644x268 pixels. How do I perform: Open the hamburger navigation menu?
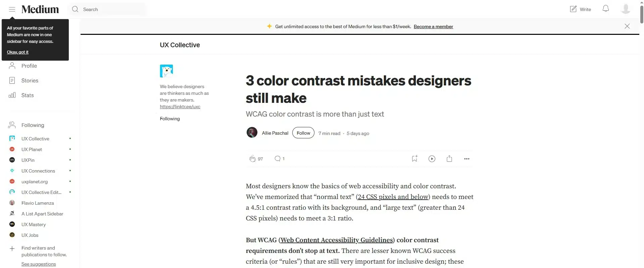12,9
